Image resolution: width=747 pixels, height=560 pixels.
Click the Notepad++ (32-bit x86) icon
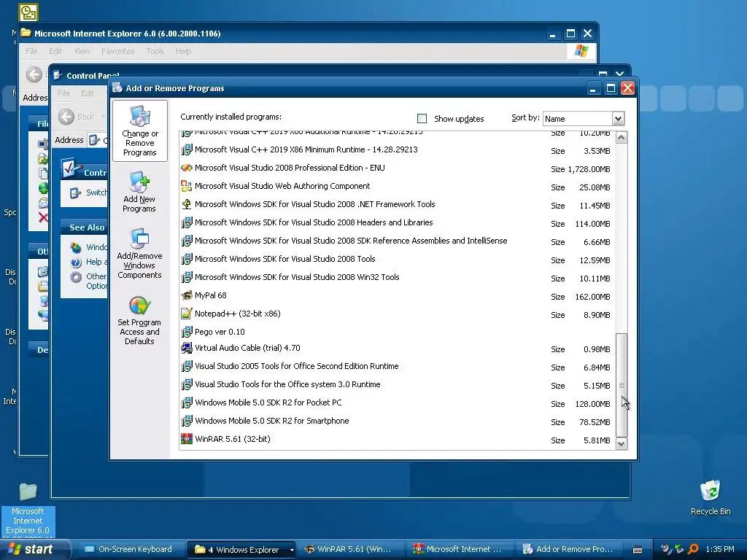pos(187,314)
